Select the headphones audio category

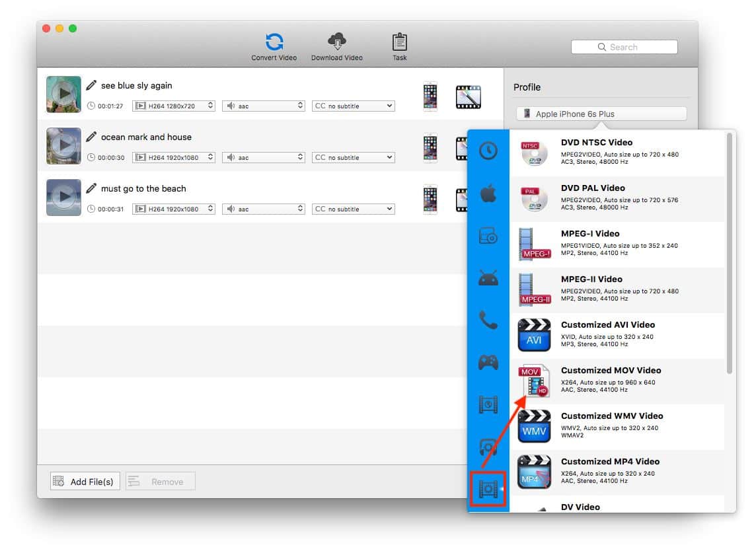488,447
